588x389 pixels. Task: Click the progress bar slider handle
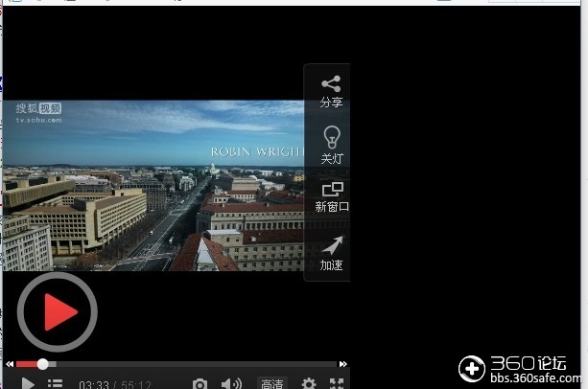click(x=43, y=364)
